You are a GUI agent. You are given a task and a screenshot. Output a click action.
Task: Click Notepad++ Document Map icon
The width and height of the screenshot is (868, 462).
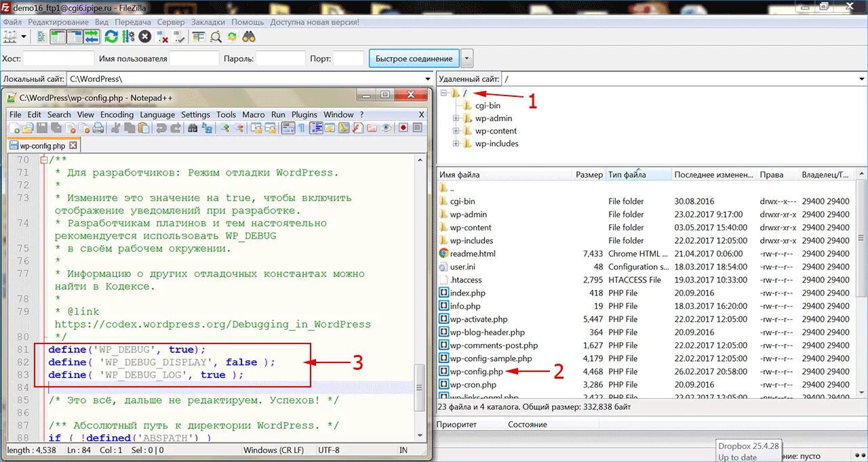coord(344,127)
